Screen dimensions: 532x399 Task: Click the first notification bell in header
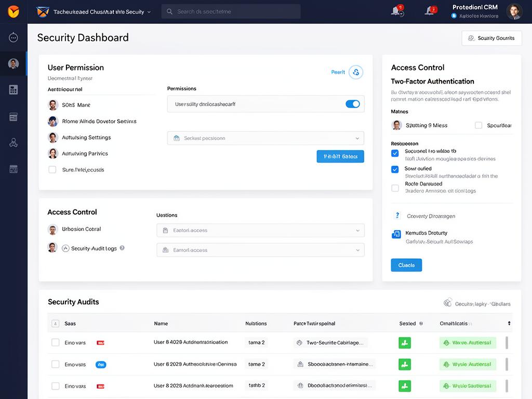click(x=396, y=11)
